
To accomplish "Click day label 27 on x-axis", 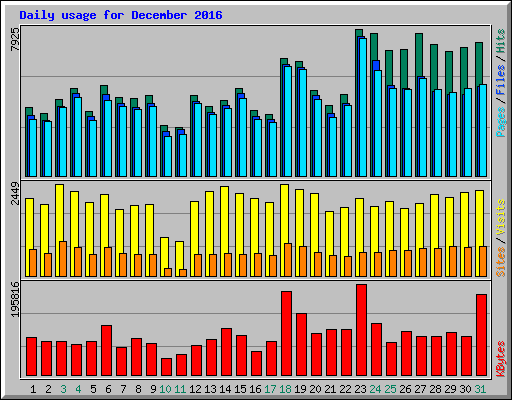I will click(x=420, y=389).
